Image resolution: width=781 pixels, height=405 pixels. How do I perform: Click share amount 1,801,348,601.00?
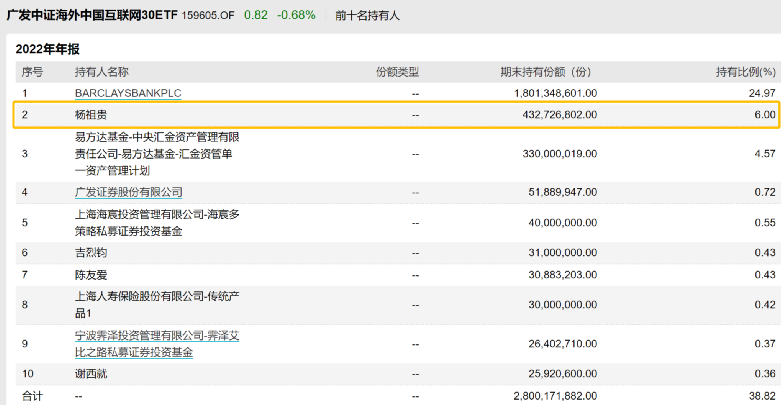tap(555, 93)
